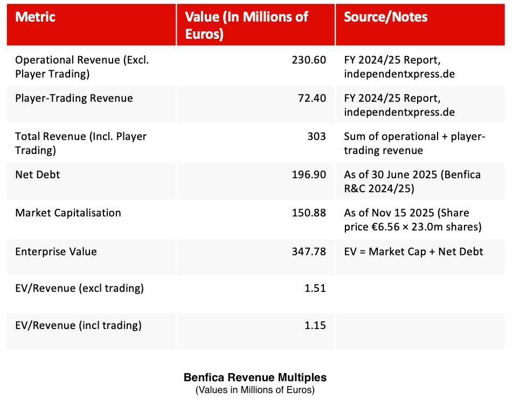Viewport: 513px width, 420px height.
Task: Select the Total Revenue (Incl. Player Trading) cell
Action: 81,143
